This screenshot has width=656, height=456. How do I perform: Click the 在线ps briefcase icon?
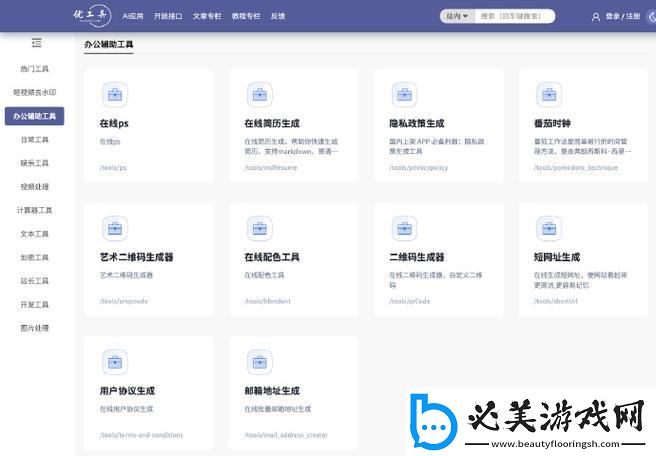coord(115,95)
